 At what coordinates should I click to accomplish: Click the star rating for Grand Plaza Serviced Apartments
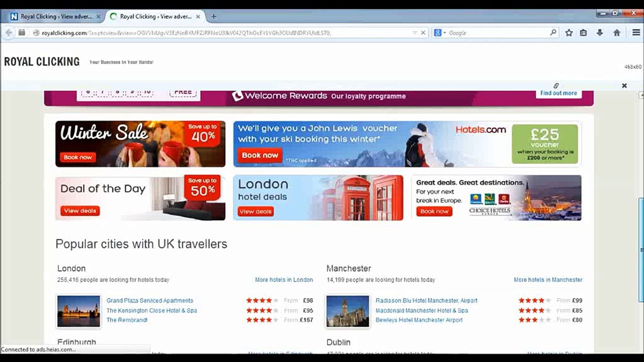pos(262,301)
